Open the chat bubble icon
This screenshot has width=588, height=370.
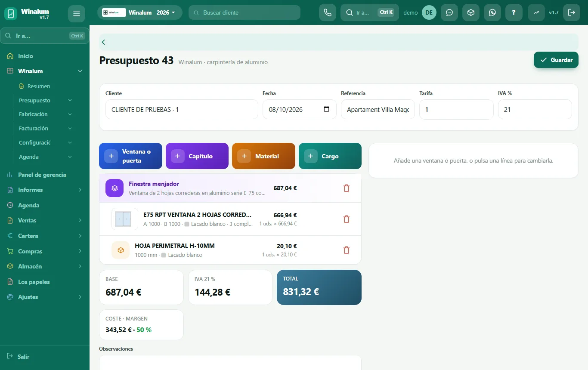coord(449,12)
